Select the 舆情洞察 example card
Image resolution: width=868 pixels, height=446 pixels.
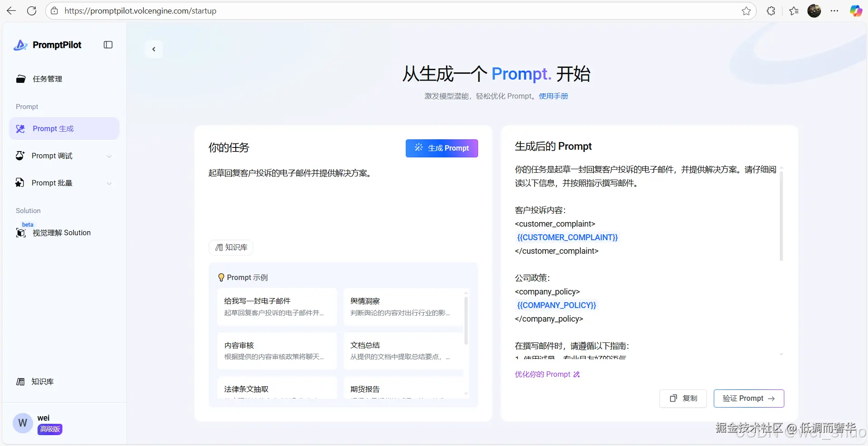click(400, 306)
